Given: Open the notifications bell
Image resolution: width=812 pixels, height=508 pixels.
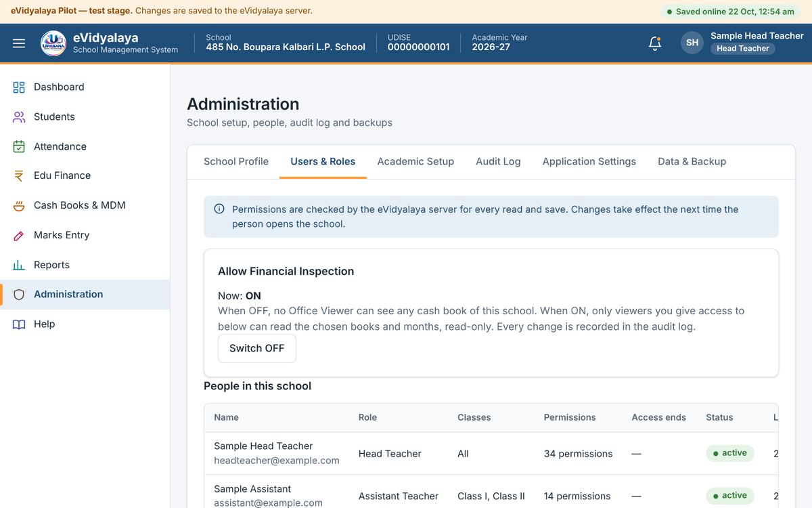Looking at the screenshot, I should point(654,43).
